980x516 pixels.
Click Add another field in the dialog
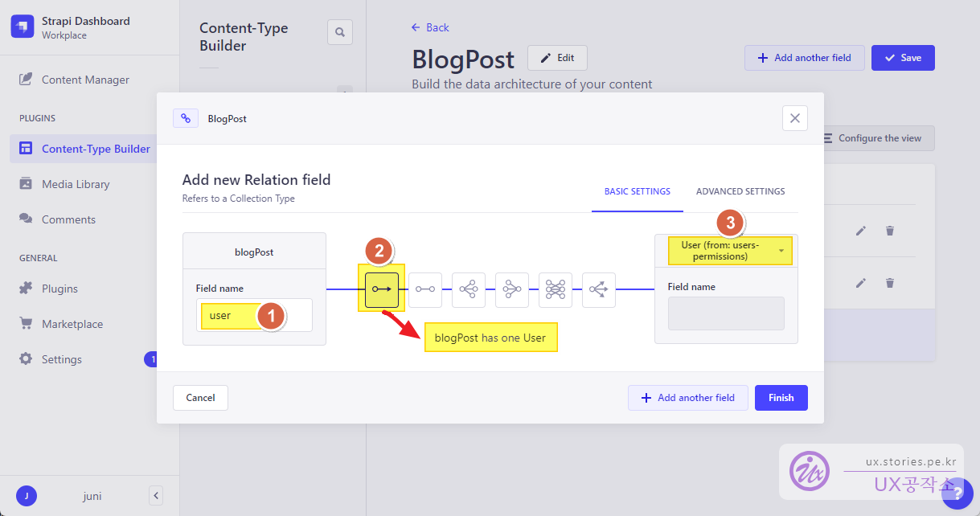click(x=688, y=398)
